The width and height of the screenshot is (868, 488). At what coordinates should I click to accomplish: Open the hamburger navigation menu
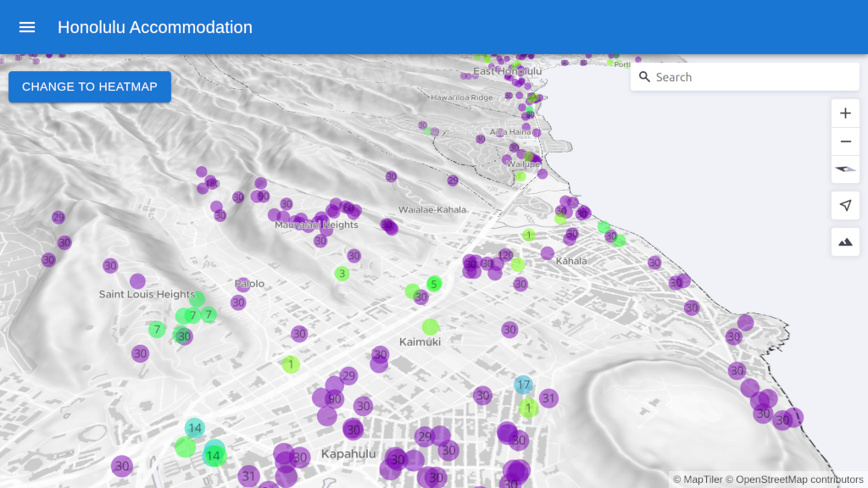coord(27,26)
